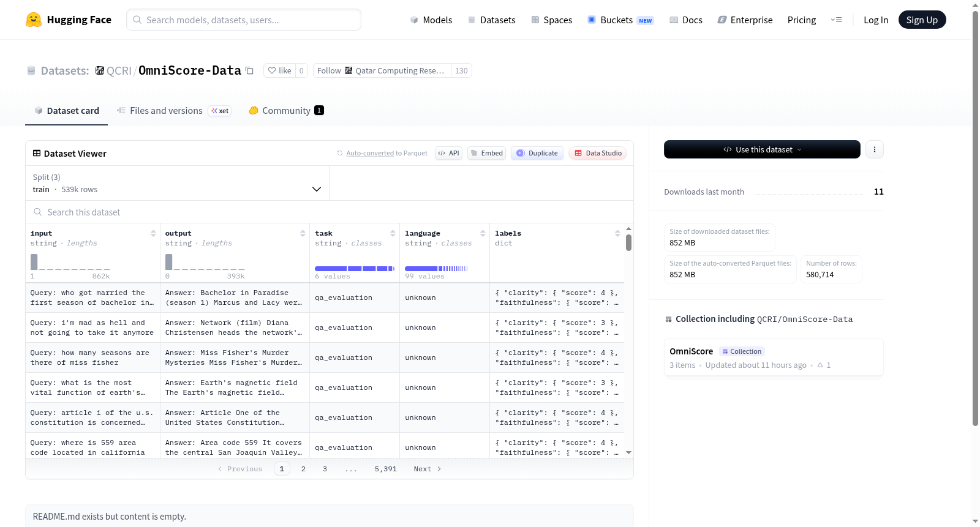
Task: Click the QCRI organization name link
Action: point(119,71)
